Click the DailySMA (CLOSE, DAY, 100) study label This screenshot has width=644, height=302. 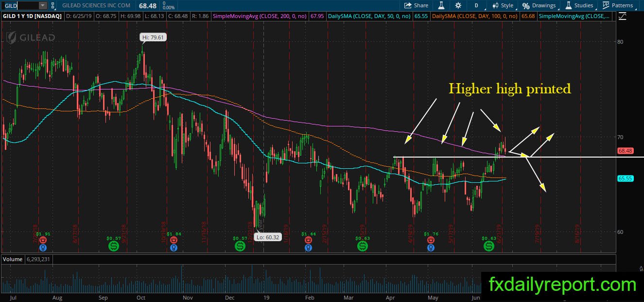475,16
